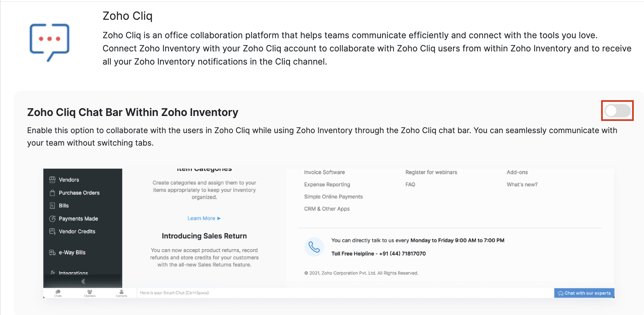
Task: Open the Simple Online Payments link
Action: coord(333,197)
